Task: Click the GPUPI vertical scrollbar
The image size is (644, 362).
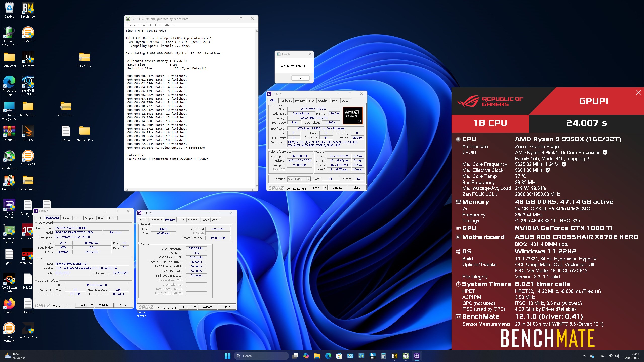Action: (257, 108)
